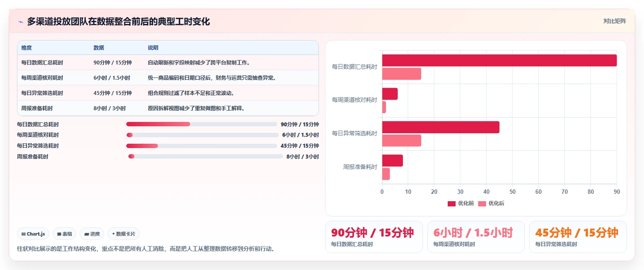Click the big red 90分钟 / 15分钟 card value
Screen dimensions: 644x270
pos(372,233)
